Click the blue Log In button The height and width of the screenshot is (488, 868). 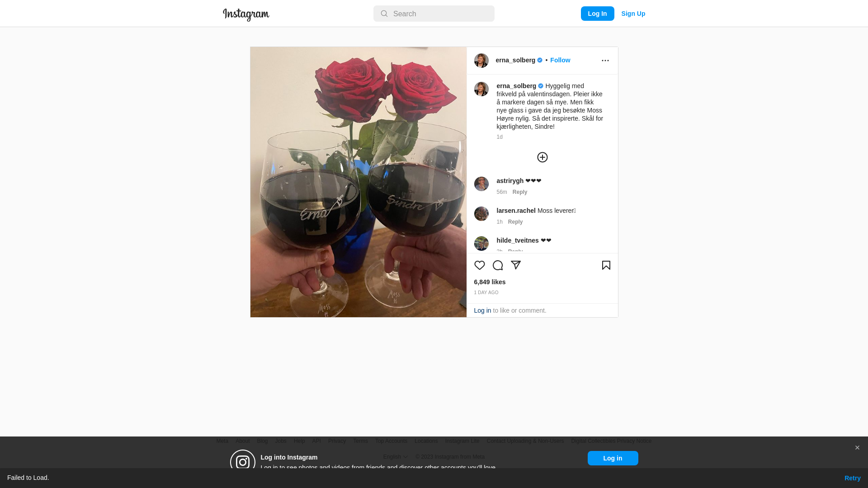tap(598, 14)
